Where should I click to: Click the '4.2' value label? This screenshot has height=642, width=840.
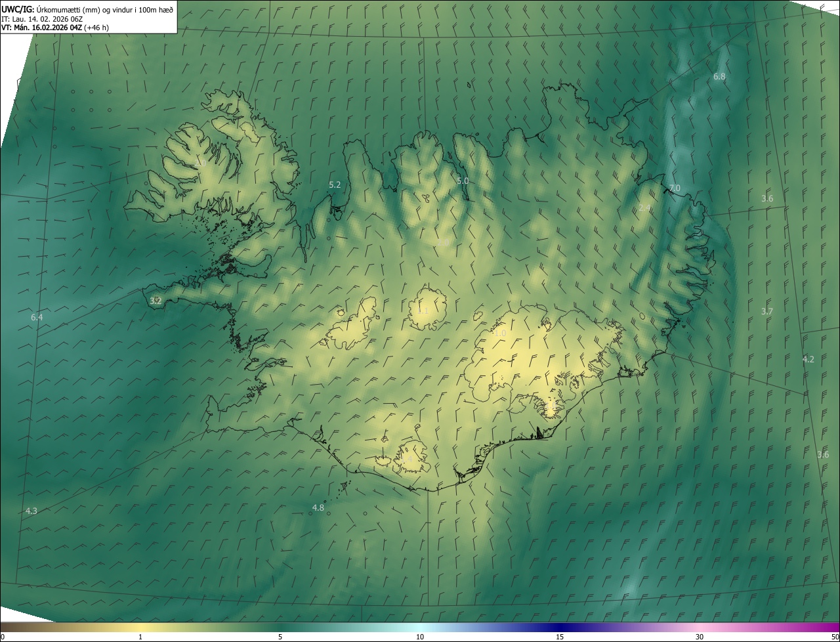(808, 359)
